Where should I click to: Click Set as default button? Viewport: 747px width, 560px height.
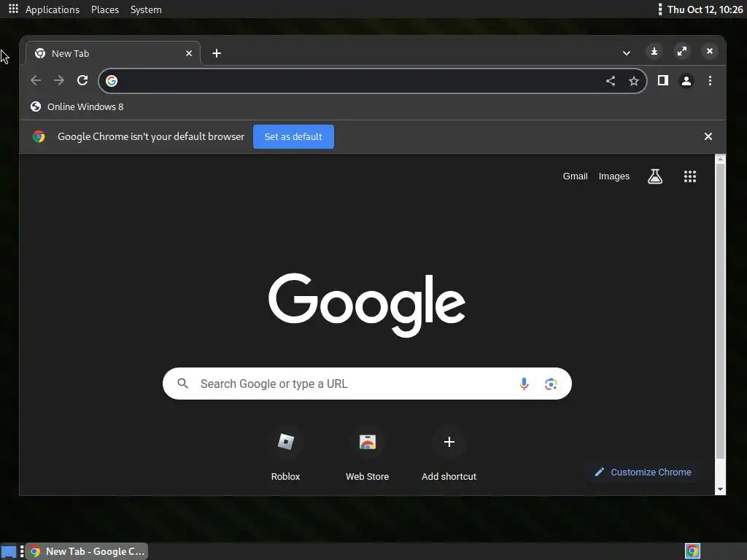[x=293, y=136]
